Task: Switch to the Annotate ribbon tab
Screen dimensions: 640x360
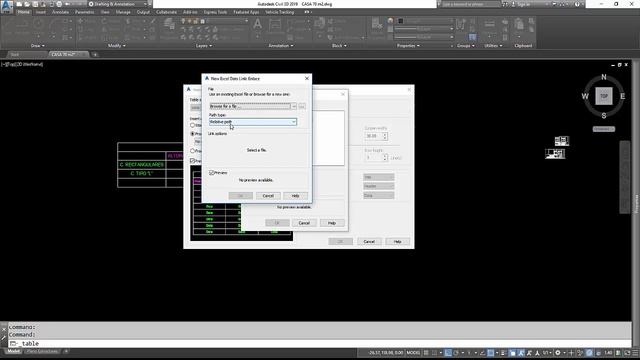Action: [60, 12]
